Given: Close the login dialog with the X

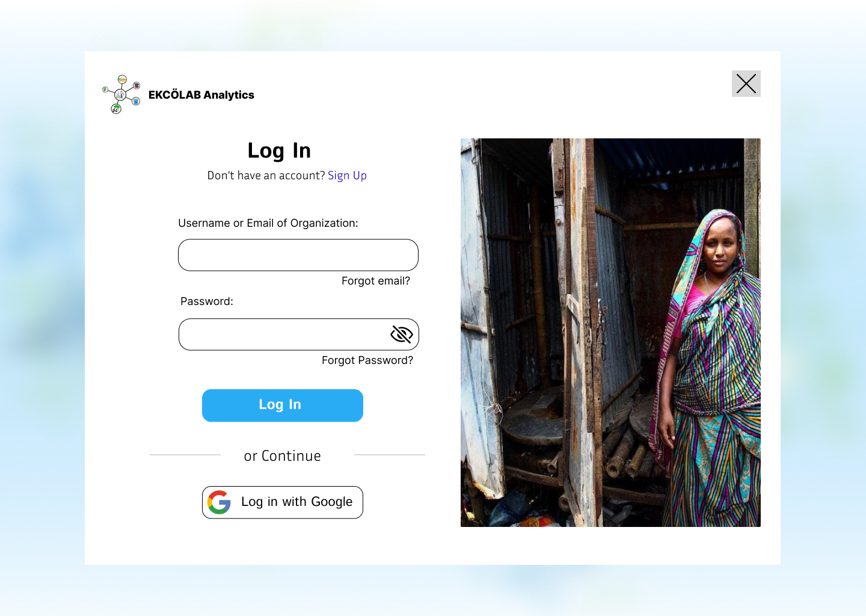Looking at the screenshot, I should [x=746, y=84].
